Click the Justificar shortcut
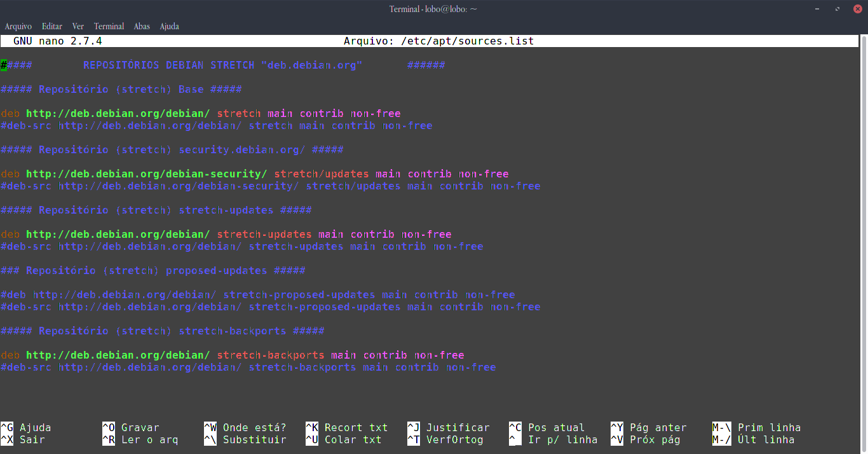868x454 pixels. [x=457, y=427]
